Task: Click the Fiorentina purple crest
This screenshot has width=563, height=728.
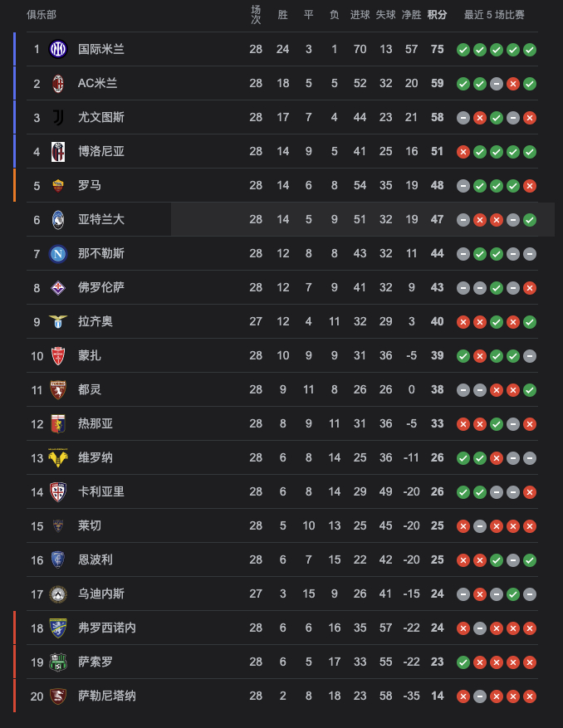Action: coord(58,288)
